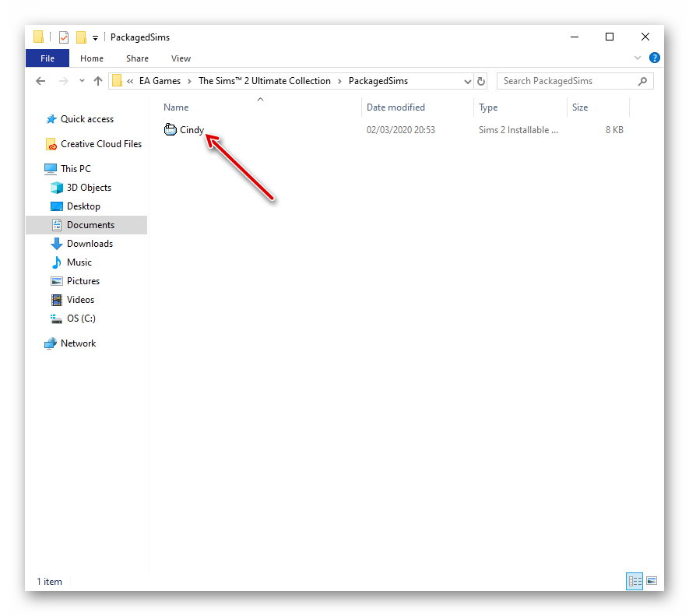Expand the EA Games path chevron
Viewport: 689px width, 616px height.
pos(189,81)
